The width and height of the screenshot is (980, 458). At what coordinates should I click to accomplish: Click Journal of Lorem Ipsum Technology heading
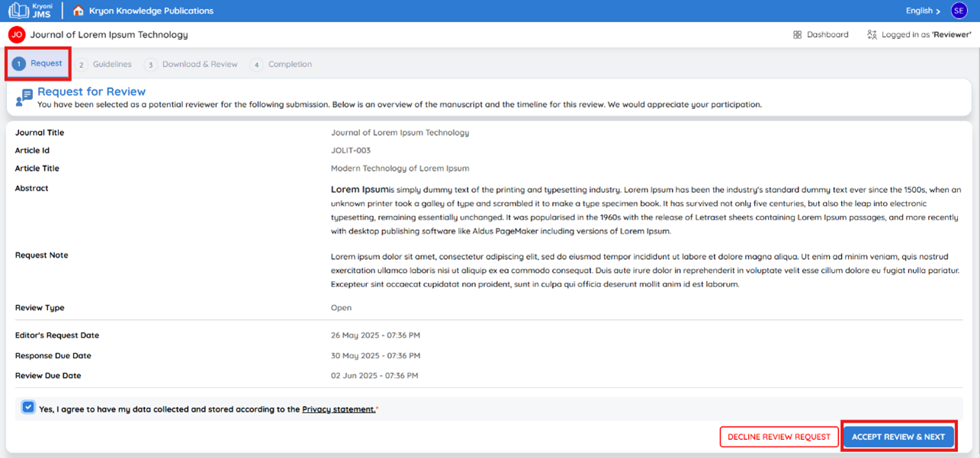109,34
